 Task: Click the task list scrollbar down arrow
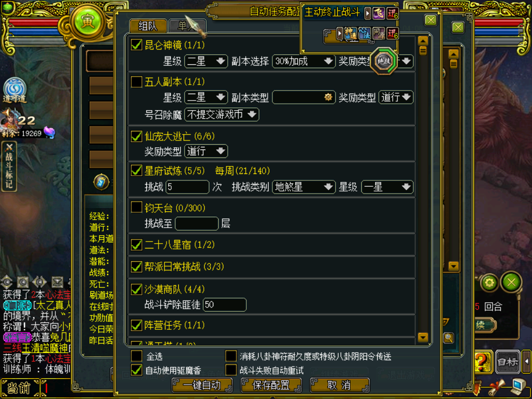pyautogui.click(x=423, y=337)
